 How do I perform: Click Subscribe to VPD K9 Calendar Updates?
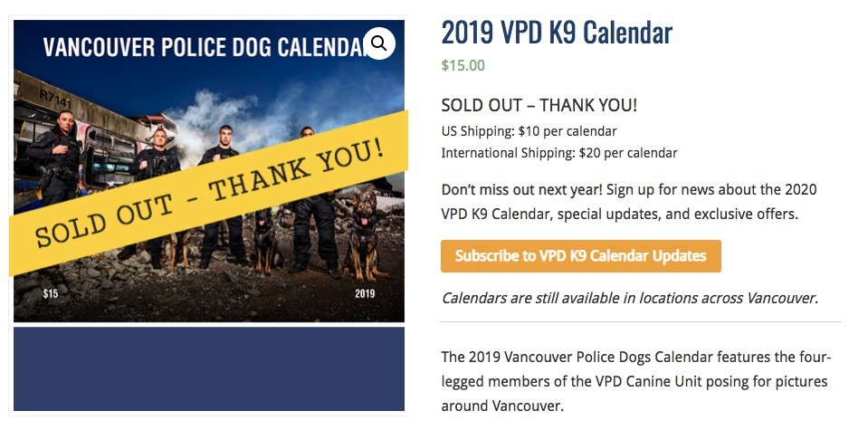(x=580, y=256)
